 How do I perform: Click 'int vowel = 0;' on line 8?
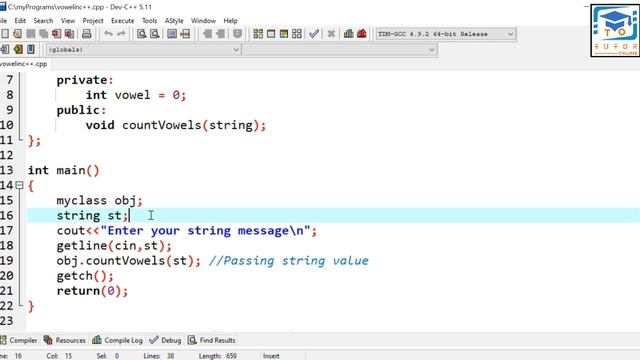click(x=136, y=95)
